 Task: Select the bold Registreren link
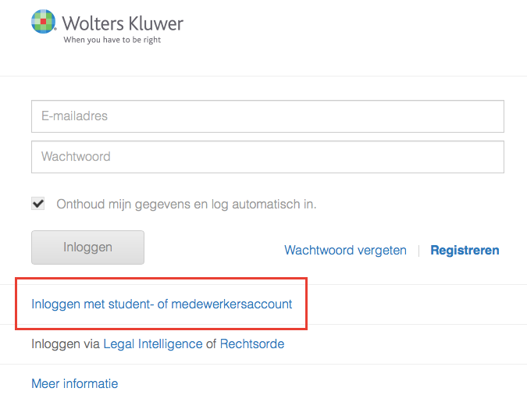click(x=465, y=251)
